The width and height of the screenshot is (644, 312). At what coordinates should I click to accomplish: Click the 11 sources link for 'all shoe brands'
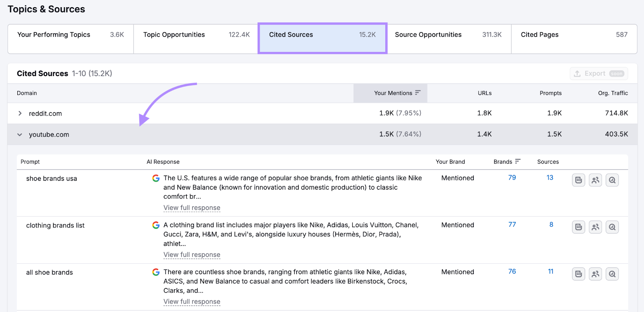[551, 272]
